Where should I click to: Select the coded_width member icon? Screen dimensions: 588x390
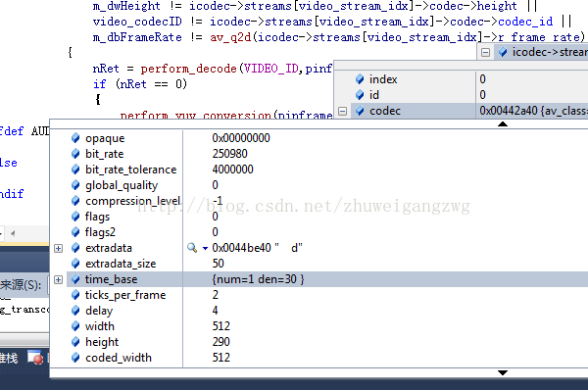[75, 358]
